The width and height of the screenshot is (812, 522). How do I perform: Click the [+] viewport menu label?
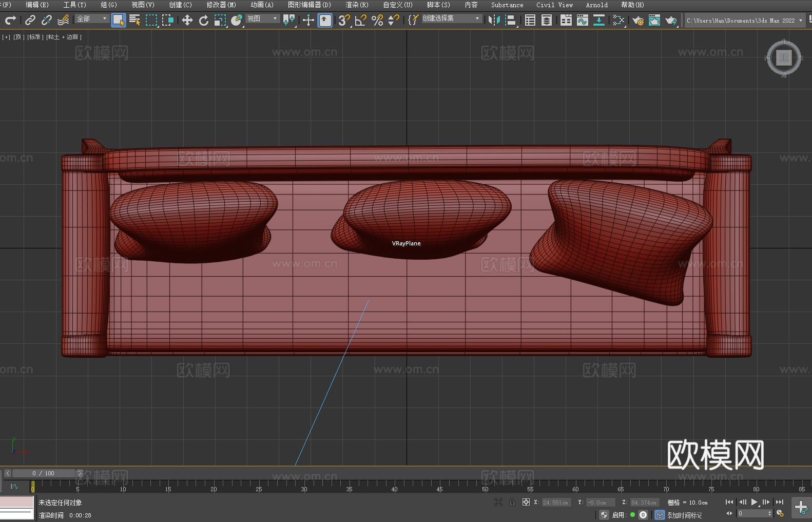(x=6, y=37)
